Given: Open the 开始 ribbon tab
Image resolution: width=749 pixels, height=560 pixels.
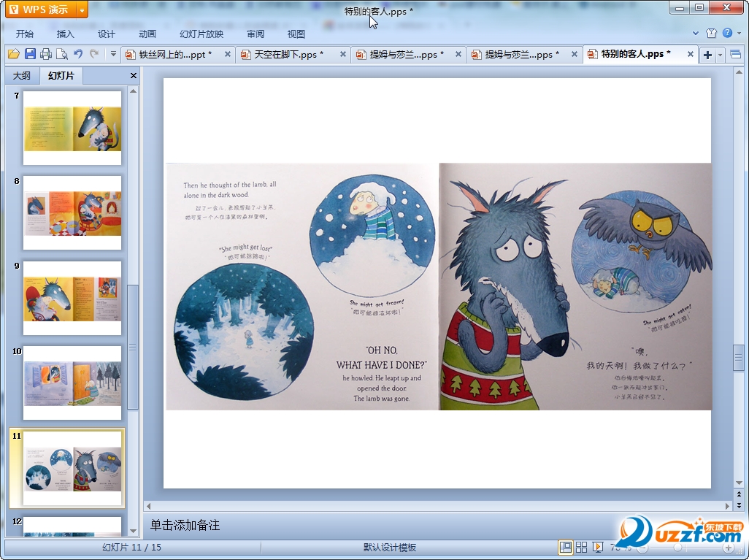Looking at the screenshot, I should pyautogui.click(x=24, y=34).
